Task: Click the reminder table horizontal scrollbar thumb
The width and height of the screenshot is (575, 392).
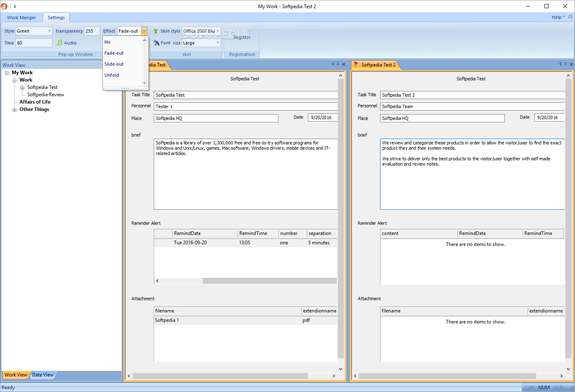Action: click(270, 281)
